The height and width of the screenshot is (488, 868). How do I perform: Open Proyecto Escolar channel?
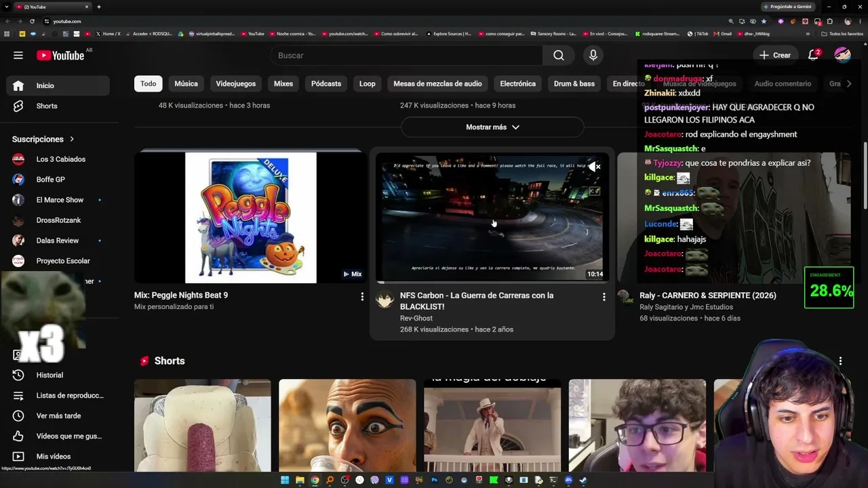pos(58,261)
